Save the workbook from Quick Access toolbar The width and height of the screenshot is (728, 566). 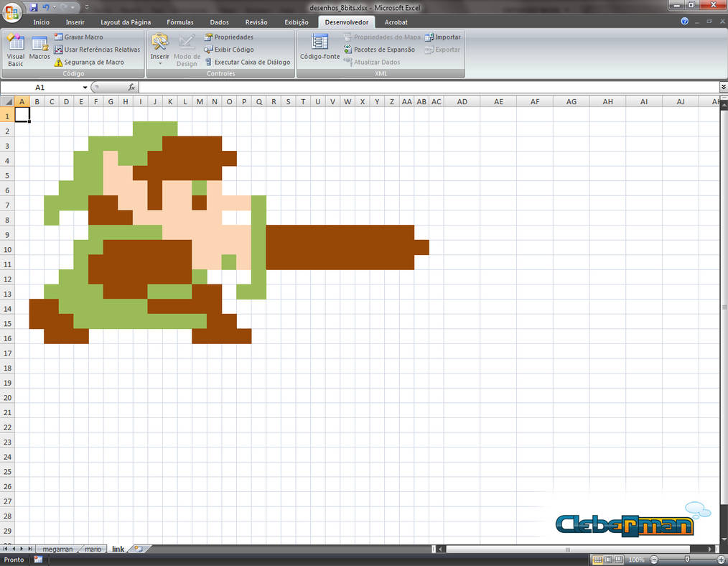[x=34, y=7]
